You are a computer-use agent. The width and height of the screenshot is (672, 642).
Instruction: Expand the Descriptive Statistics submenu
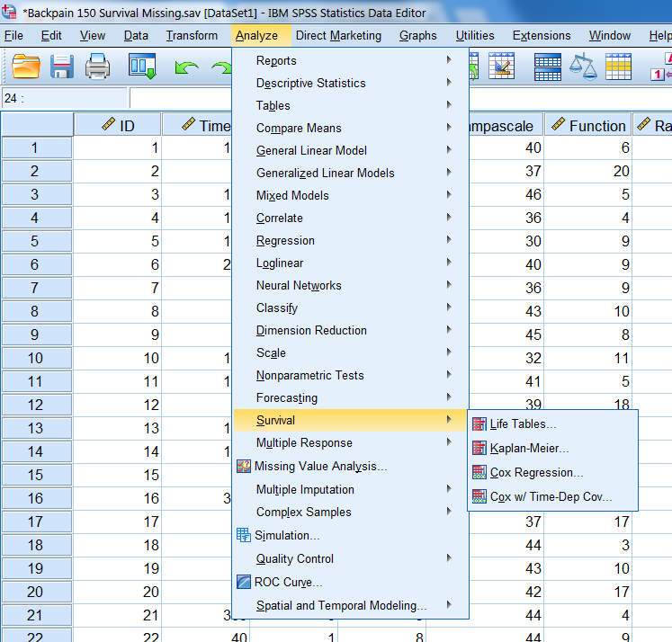[310, 83]
